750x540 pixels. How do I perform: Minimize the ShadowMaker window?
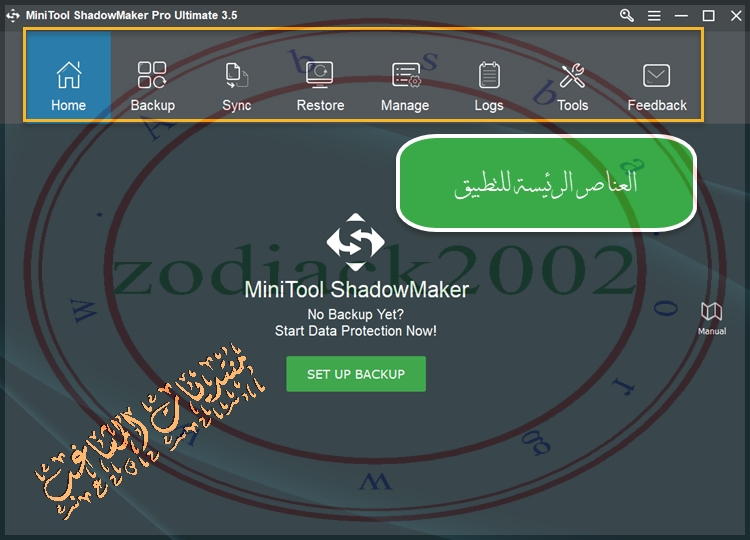[682, 16]
